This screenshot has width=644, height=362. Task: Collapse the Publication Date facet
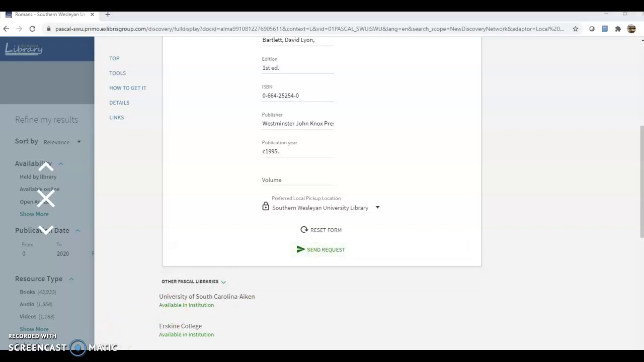click(78, 230)
